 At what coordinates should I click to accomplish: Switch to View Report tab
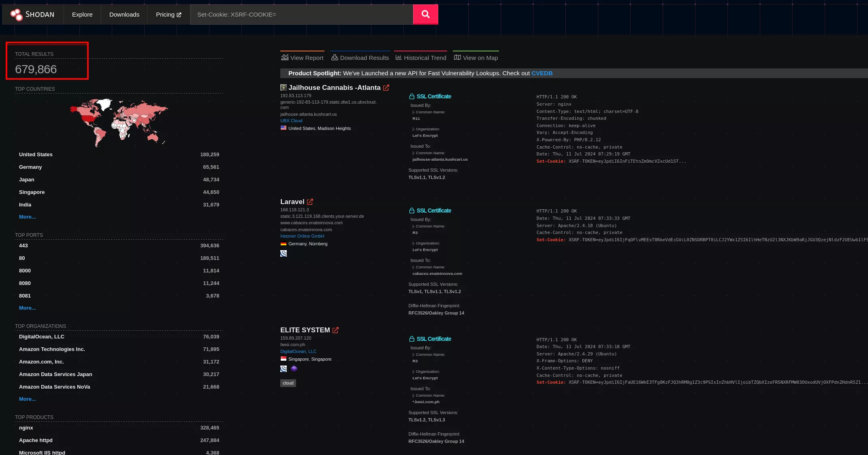point(302,57)
